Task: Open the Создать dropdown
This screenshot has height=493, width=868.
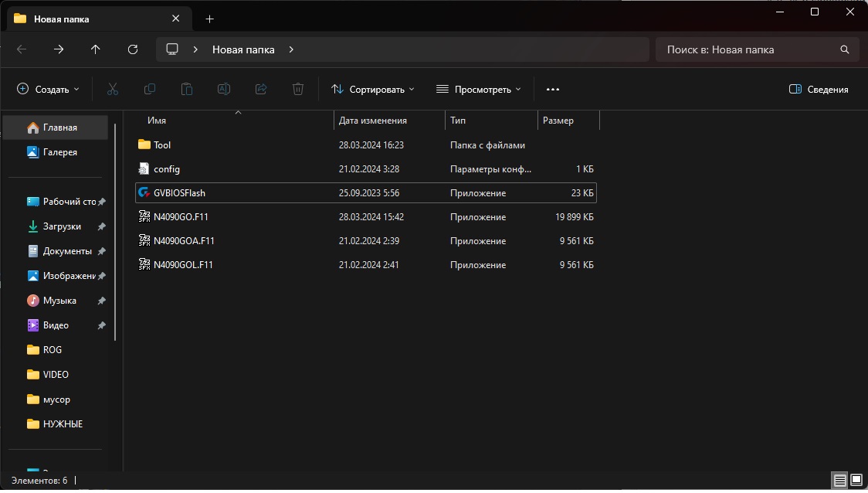Action: click(x=48, y=89)
